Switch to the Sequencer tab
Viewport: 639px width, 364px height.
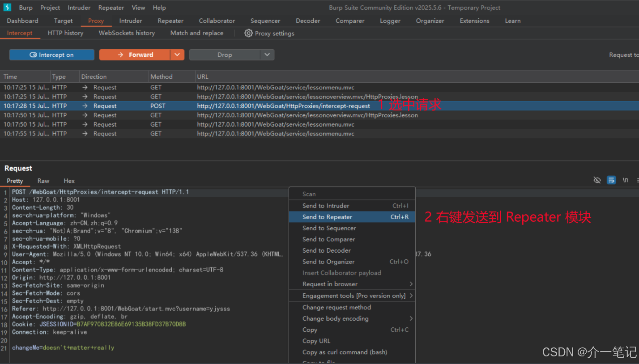(265, 21)
